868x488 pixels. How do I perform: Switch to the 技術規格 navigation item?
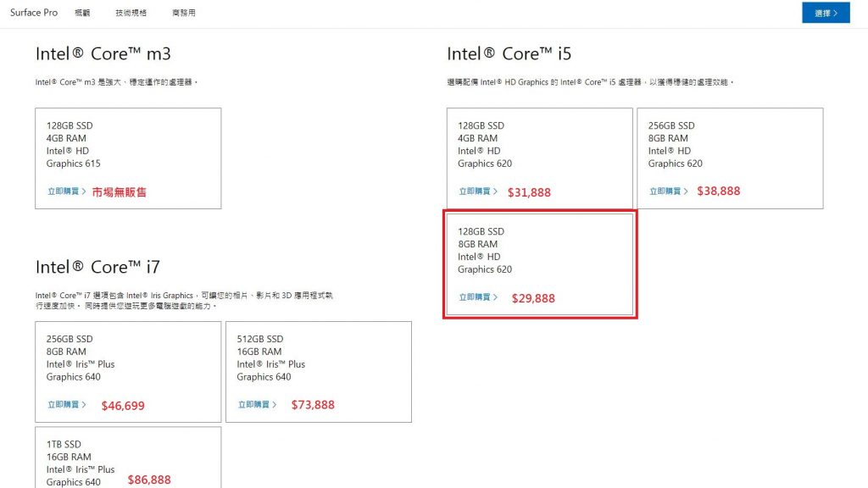click(x=131, y=13)
